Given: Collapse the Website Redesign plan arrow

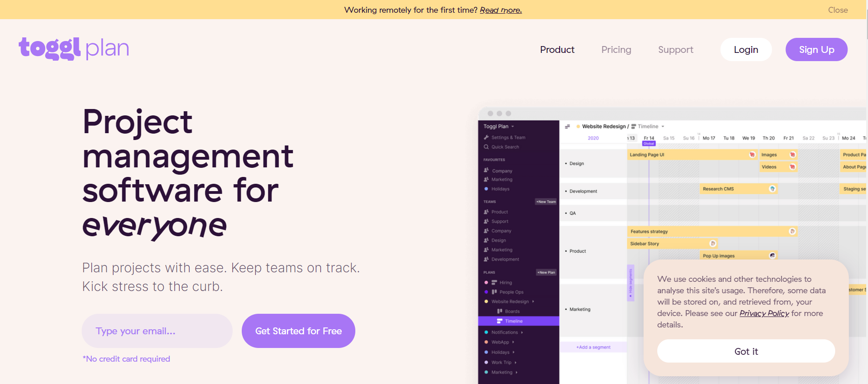Looking at the screenshot, I should (533, 301).
